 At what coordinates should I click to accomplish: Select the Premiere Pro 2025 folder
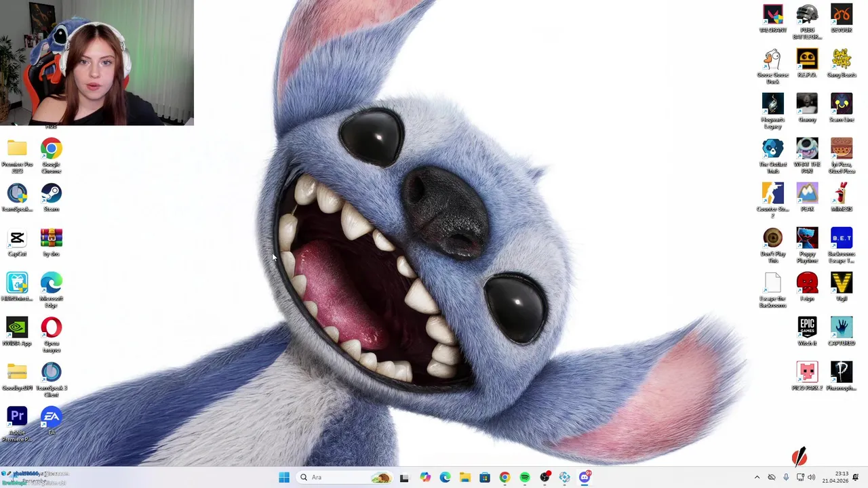pyautogui.click(x=17, y=156)
